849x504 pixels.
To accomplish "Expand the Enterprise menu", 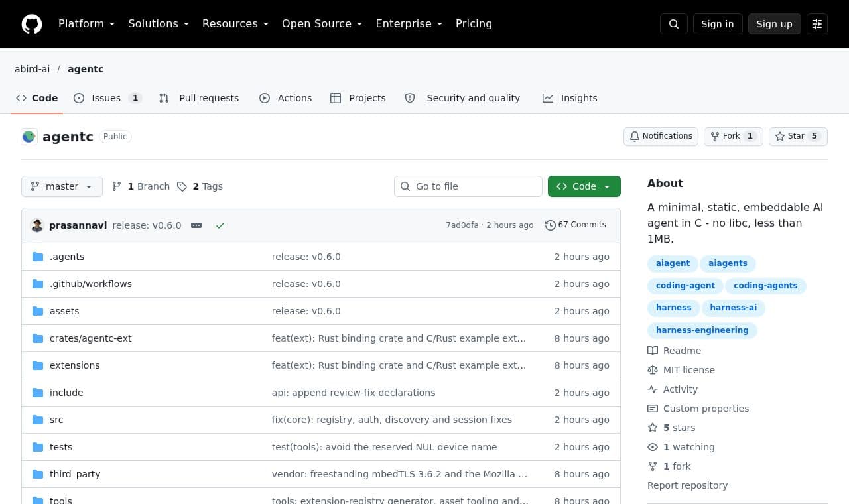I will click(409, 24).
